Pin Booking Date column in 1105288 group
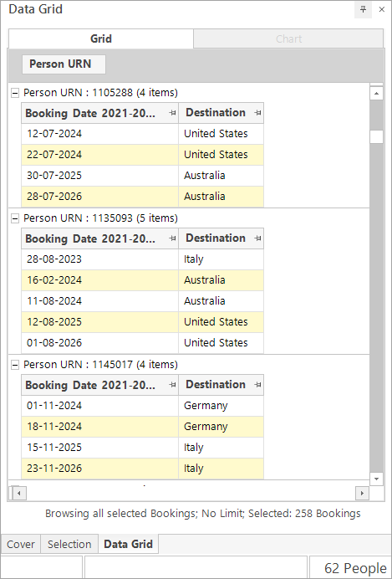This screenshot has height=579, width=392. pyautogui.click(x=172, y=113)
